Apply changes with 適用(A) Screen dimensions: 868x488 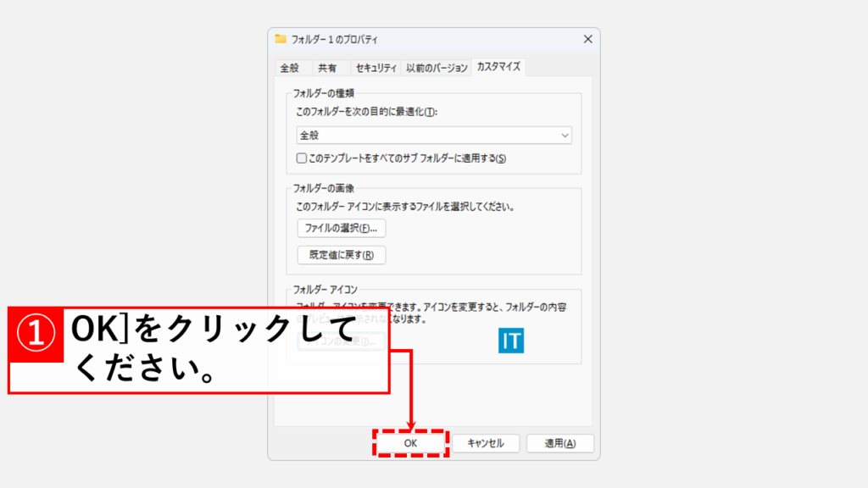559,443
